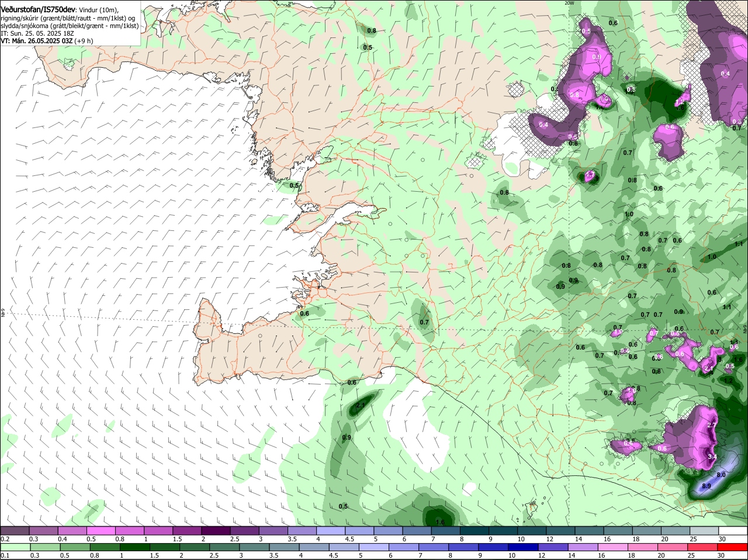
Task: Click the 2.1 value in southwest green cell
Action: coord(360,405)
